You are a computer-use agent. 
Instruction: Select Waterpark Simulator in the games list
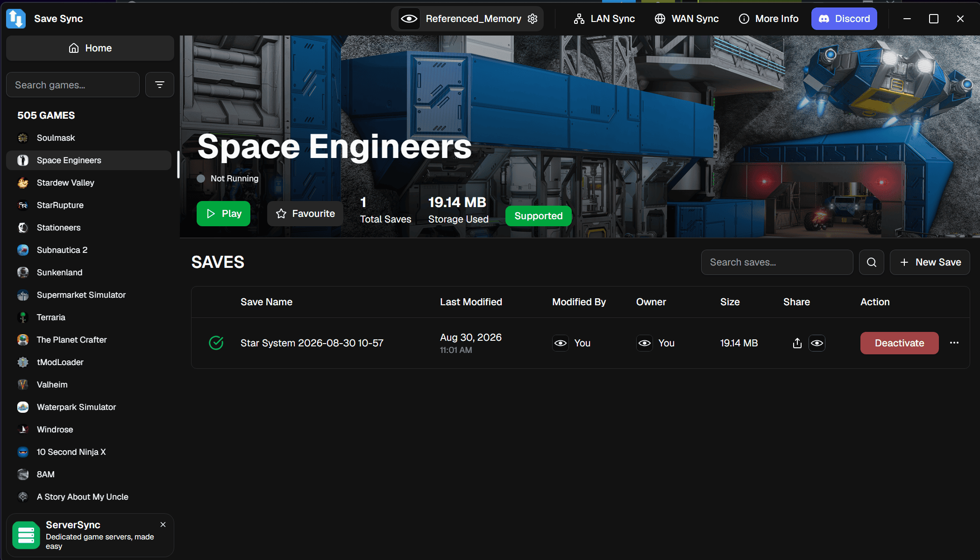tap(89, 407)
